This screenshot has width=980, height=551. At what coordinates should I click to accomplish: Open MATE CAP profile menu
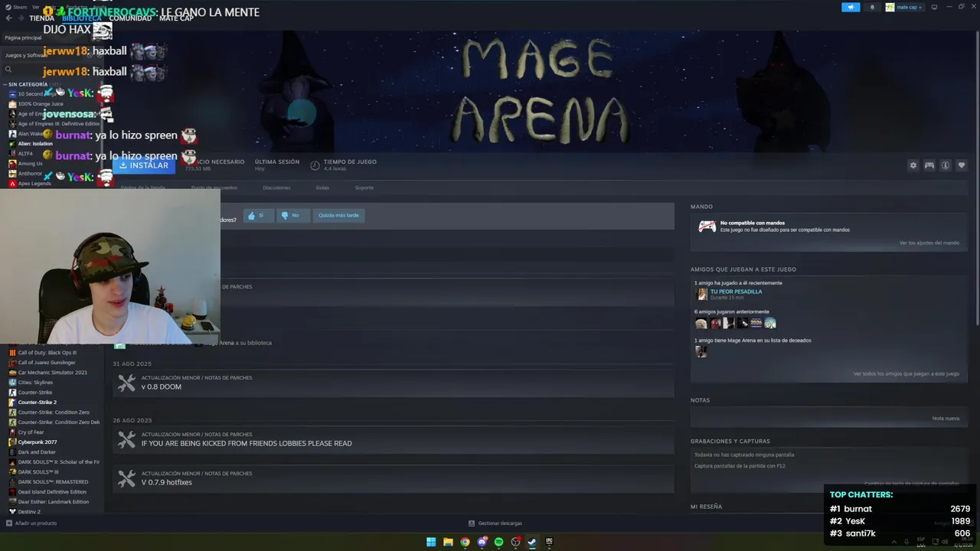pyautogui.click(x=176, y=18)
